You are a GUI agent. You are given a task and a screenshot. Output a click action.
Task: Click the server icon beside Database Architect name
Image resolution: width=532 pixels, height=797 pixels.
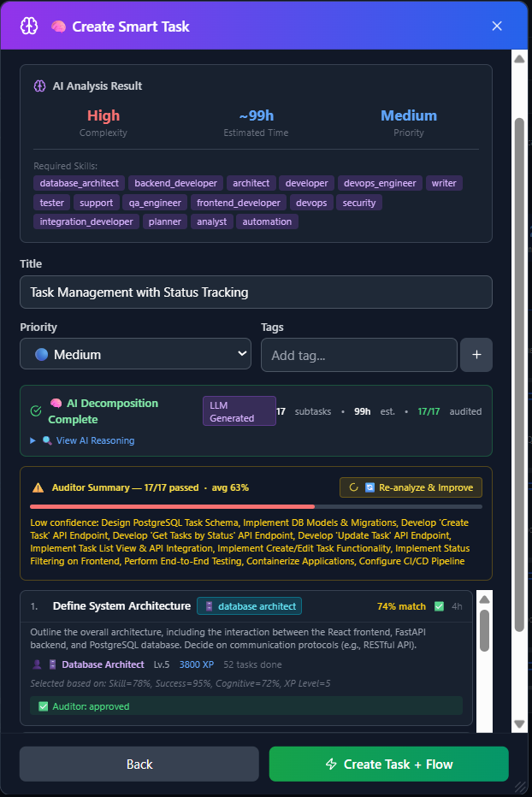[52, 664]
